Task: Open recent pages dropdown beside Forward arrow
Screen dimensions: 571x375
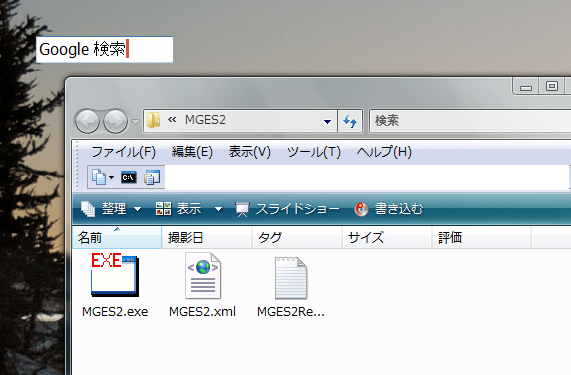Action: (x=135, y=122)
